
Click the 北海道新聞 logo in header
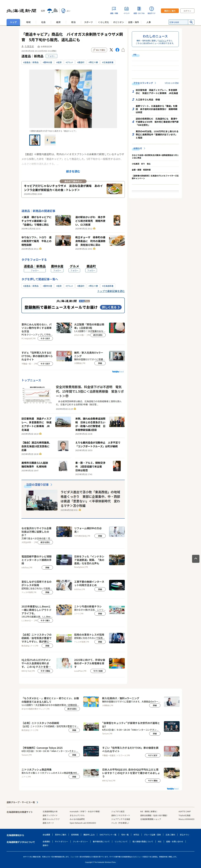[21, 11]
